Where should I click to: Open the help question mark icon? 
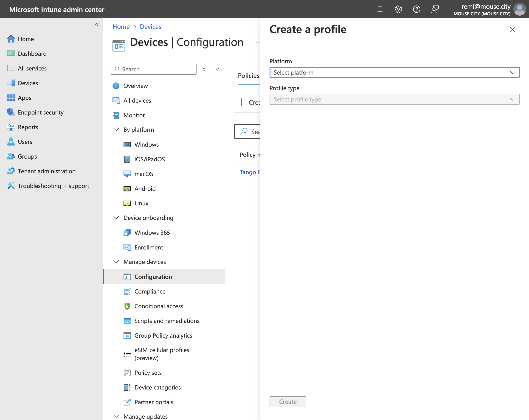(x=417, y=9)
